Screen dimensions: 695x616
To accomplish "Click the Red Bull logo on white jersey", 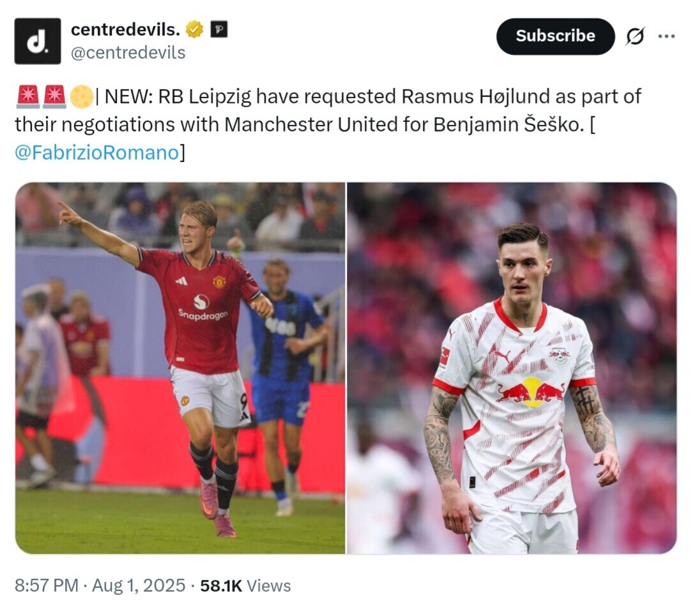I will click(532, 393).
